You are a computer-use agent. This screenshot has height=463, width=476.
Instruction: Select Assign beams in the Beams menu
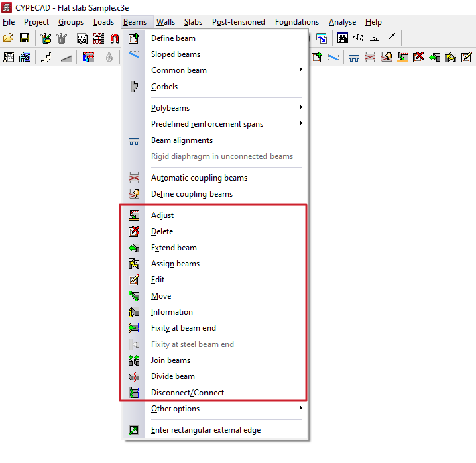tap(215, 264)
